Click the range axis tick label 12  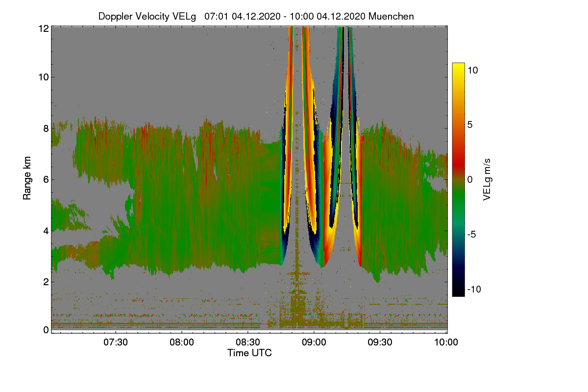43,29
